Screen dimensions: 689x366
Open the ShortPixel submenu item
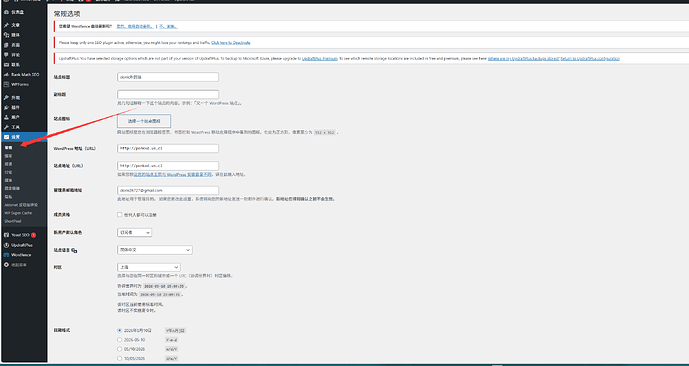13,221
